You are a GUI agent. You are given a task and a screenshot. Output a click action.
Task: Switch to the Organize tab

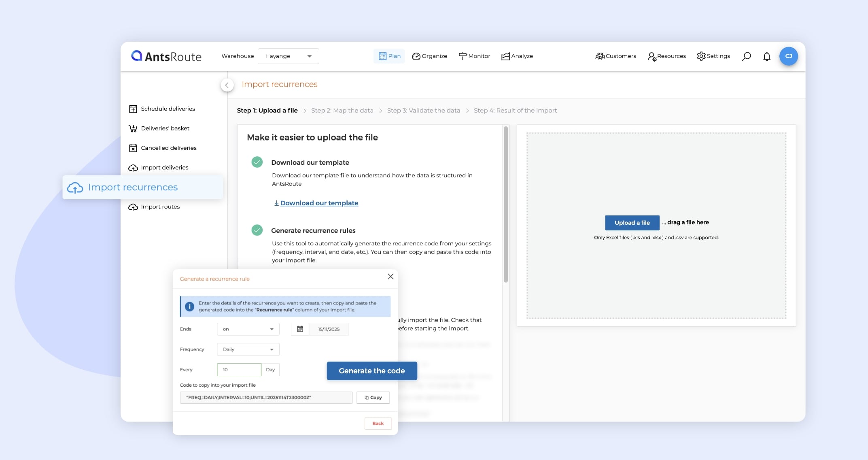[x=429, y=56]
